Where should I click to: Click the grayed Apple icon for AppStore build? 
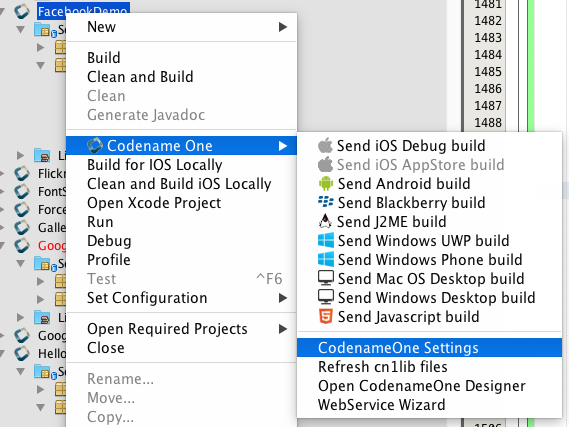(x=325, y=164)
